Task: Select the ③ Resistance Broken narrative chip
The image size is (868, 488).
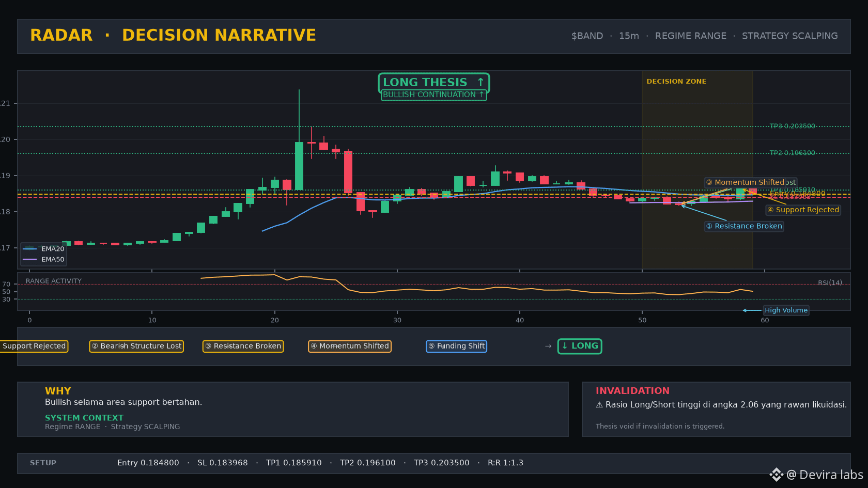Action: [x=243, y=346]
